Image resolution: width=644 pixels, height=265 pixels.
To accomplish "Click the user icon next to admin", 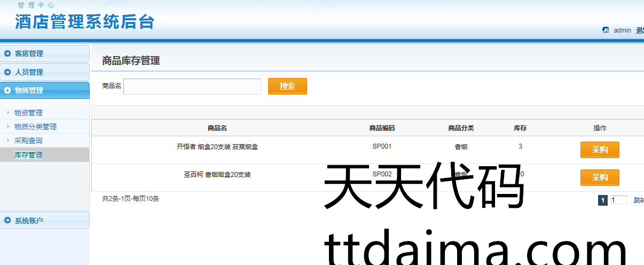I will pos(606,30).
